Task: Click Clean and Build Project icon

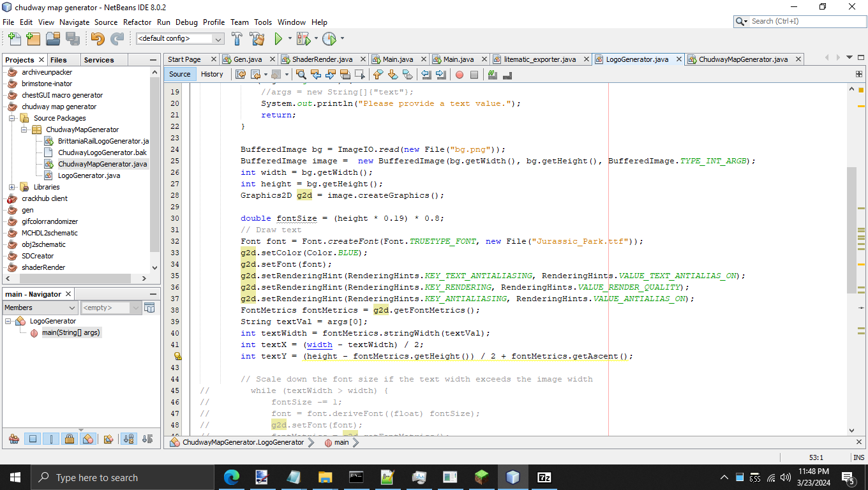Action: pos(257,39)
